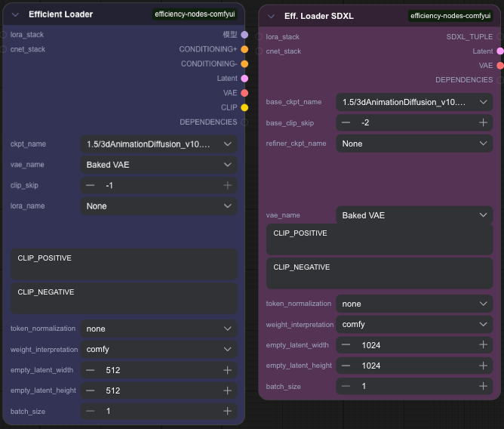Increase base_clip_skip with plus button
The width and height of the screenshot is (504, 429).
click(483, 122)
